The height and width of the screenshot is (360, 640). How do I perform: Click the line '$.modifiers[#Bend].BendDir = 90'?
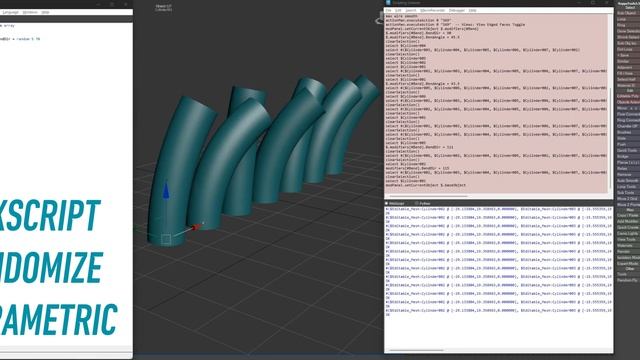[418, 33]
